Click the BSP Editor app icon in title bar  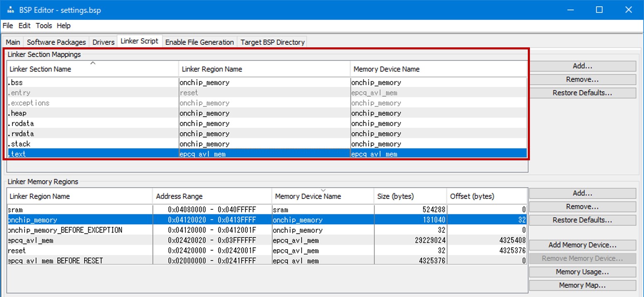(10, 10)
